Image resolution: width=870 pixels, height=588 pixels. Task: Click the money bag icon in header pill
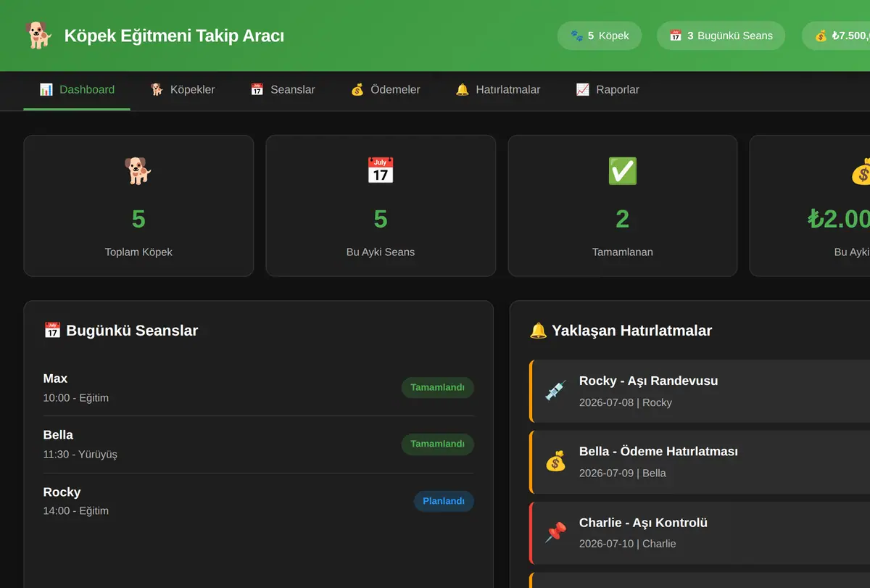point(821,36)
